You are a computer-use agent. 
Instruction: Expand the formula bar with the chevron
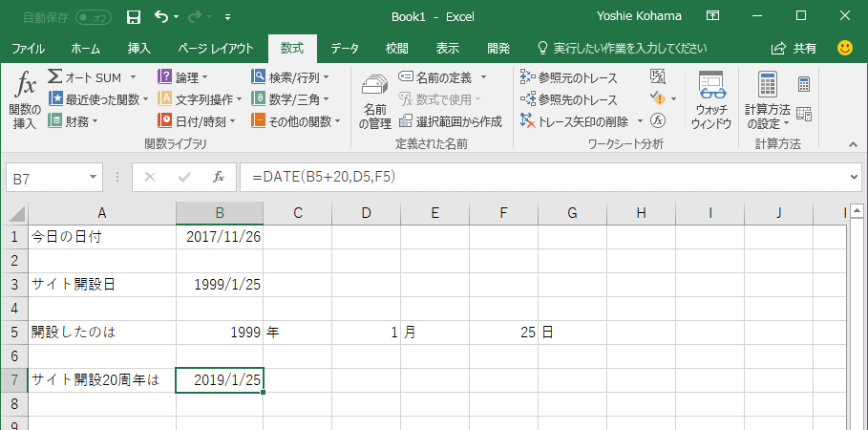pyautogui.click(x=854, y=177)
